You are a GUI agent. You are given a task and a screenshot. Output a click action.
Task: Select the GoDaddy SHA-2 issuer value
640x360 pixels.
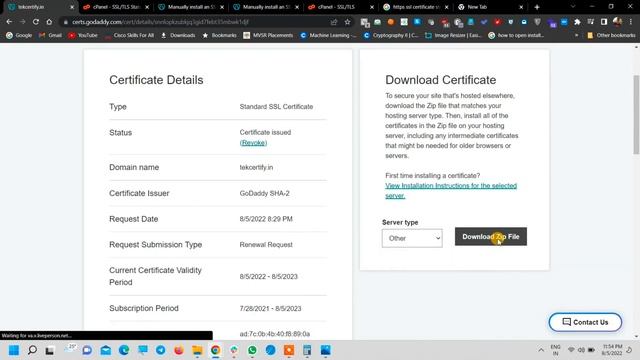point(264,193)
